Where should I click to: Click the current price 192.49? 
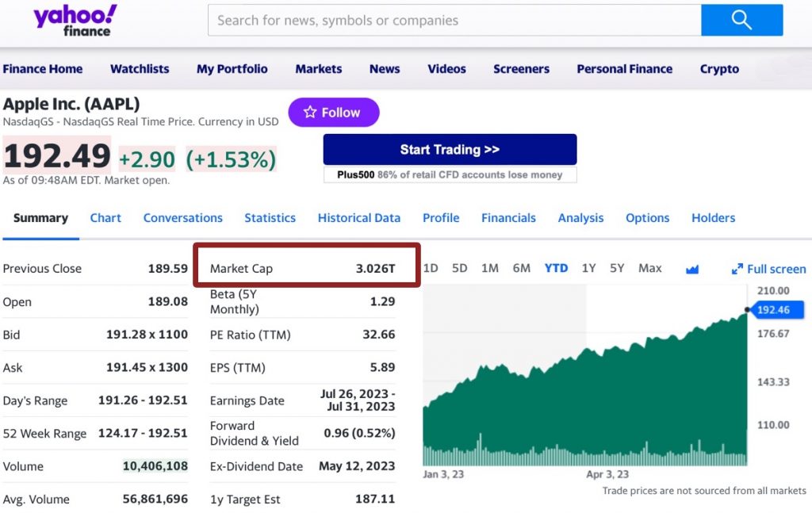coord(57,155)
